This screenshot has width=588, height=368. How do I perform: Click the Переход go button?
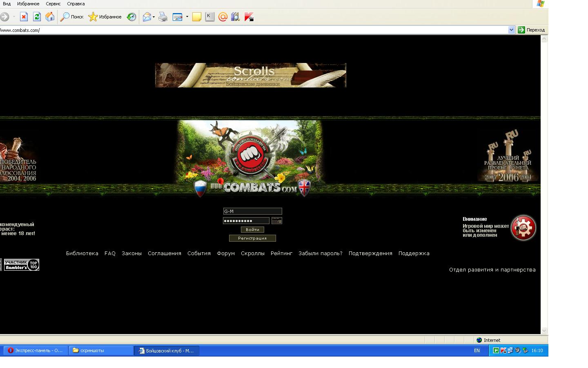click(531, 30)
